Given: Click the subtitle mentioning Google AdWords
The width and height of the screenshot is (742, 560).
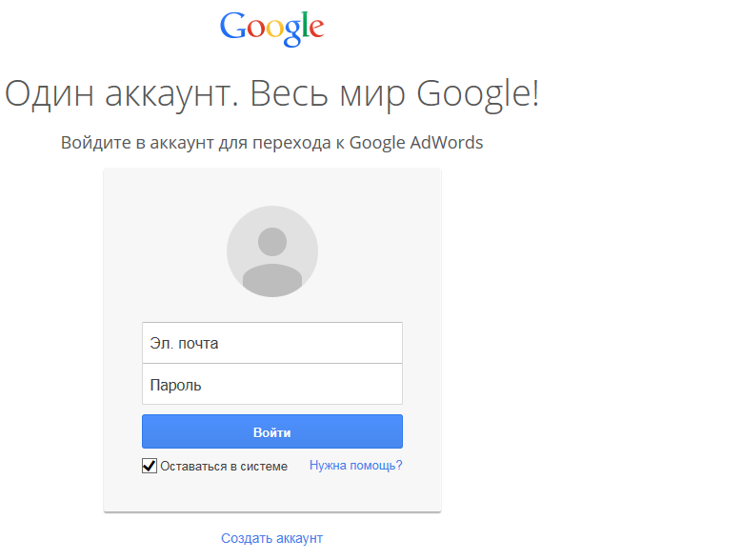Looking at the screenshot, I should point(271,143).
